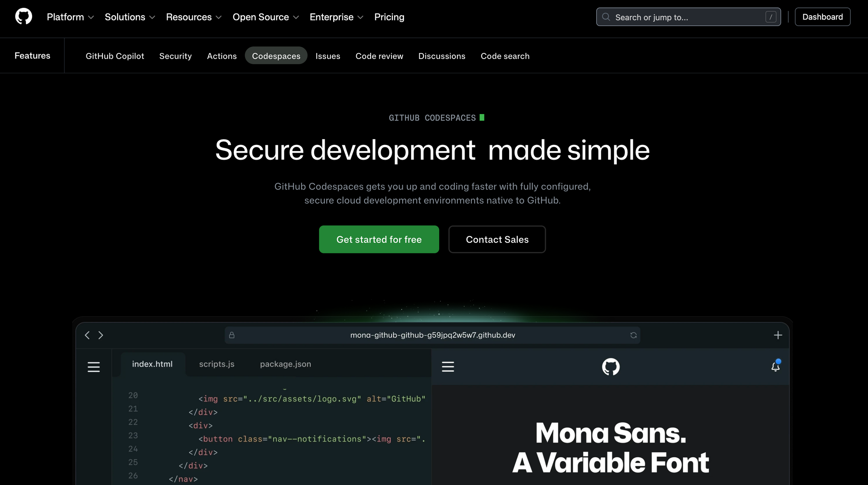The height and width of the screenshot is (485, 868).
Task: Open the hamburger menu in the editor sidebar
Action: coord(93,367)
